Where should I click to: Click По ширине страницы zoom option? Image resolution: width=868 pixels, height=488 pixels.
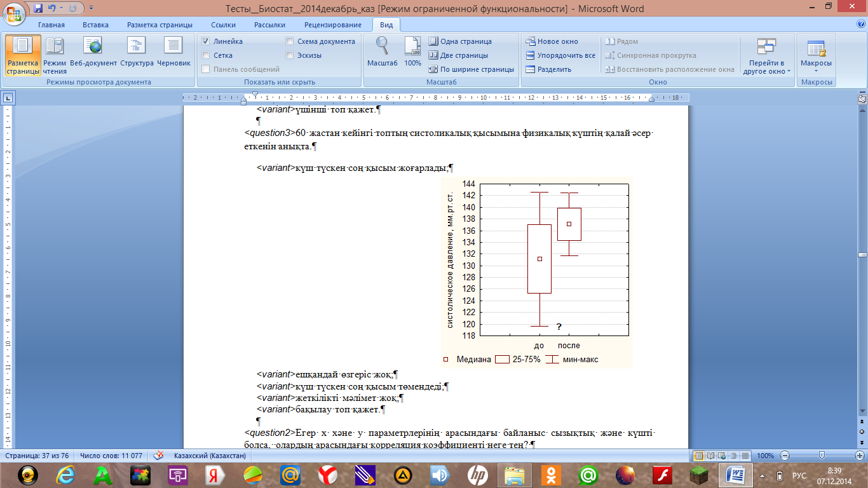pos(471,69)
